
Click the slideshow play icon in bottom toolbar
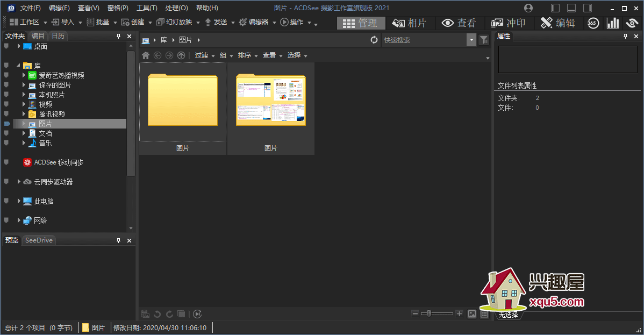click(x=197, y=314)
